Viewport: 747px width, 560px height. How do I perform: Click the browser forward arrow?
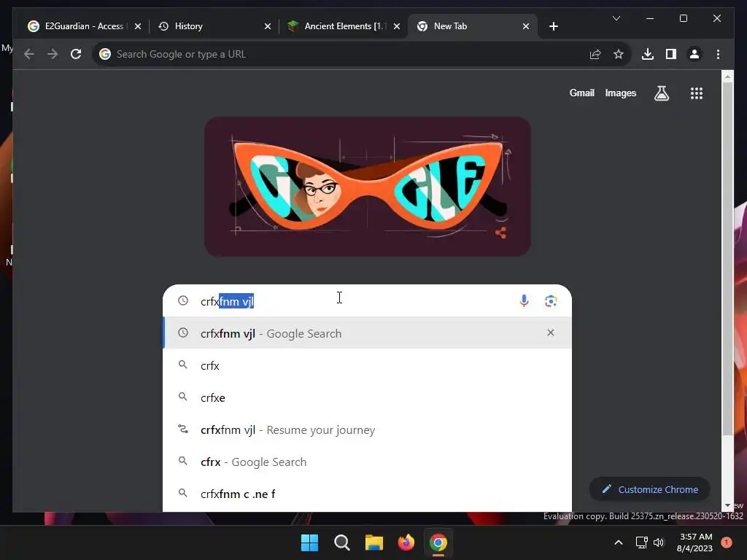point(53,54)
